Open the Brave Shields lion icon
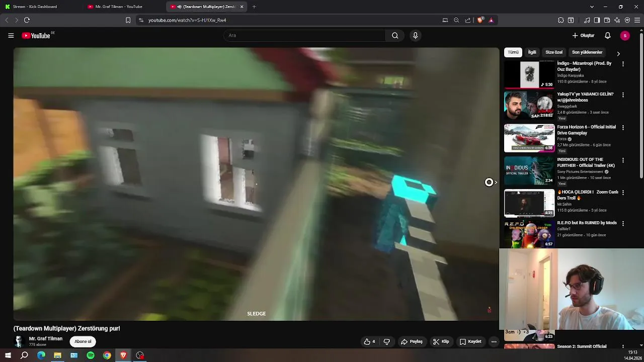Viewport: 644px width, 362px height. point(480,20)
